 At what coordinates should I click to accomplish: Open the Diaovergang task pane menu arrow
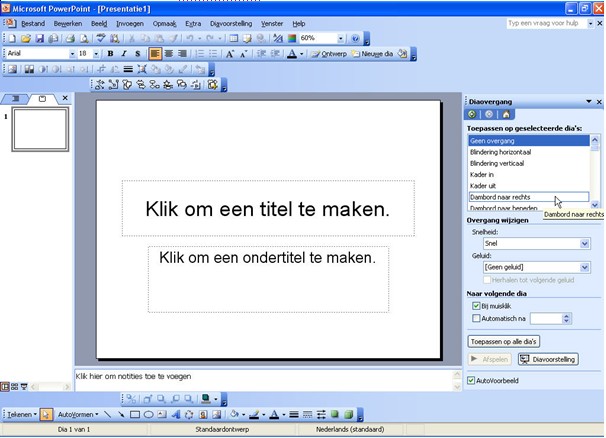click(589, 102)
